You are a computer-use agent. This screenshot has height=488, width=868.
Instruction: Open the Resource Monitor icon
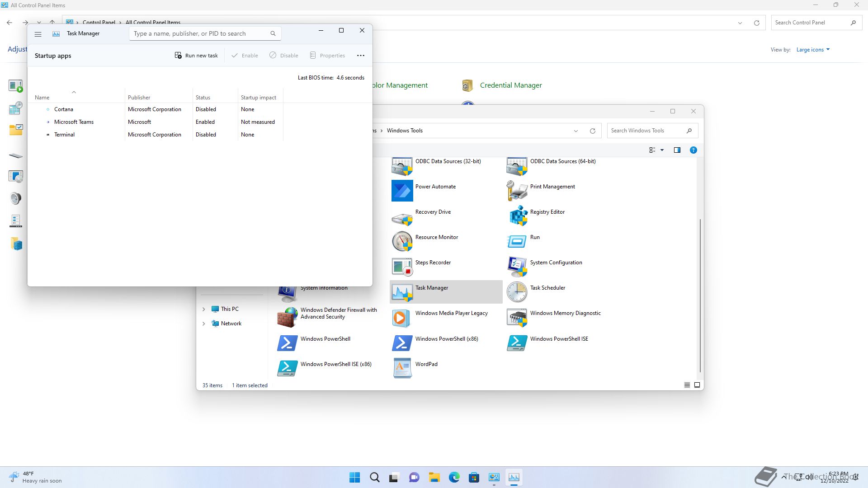[x=402, y=241]
